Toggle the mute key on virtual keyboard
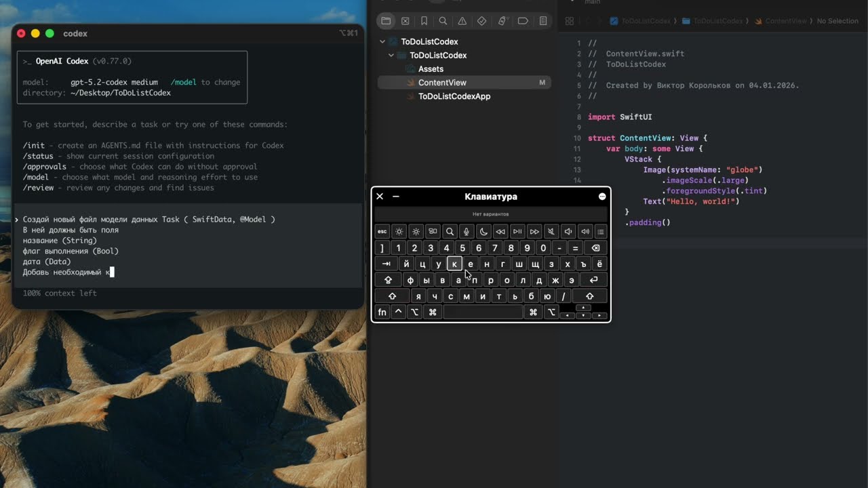 click(551, 232)
